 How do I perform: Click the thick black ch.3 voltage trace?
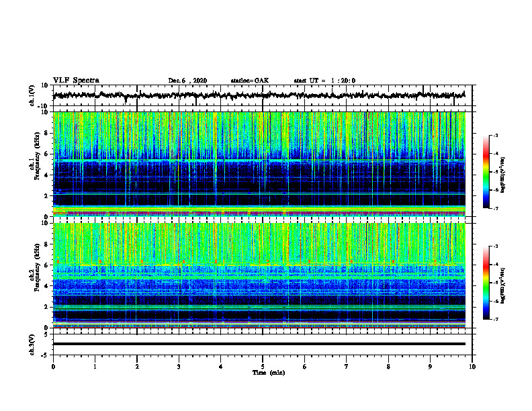(259, 344)
